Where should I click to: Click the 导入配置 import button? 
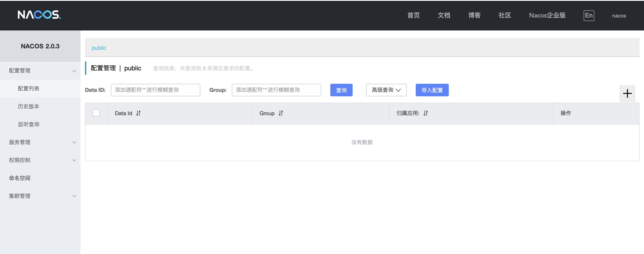point(432,90)
